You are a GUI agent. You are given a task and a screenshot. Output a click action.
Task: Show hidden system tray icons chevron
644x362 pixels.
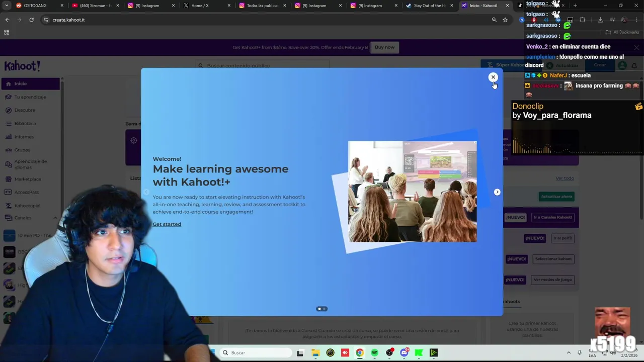[569, 353]
